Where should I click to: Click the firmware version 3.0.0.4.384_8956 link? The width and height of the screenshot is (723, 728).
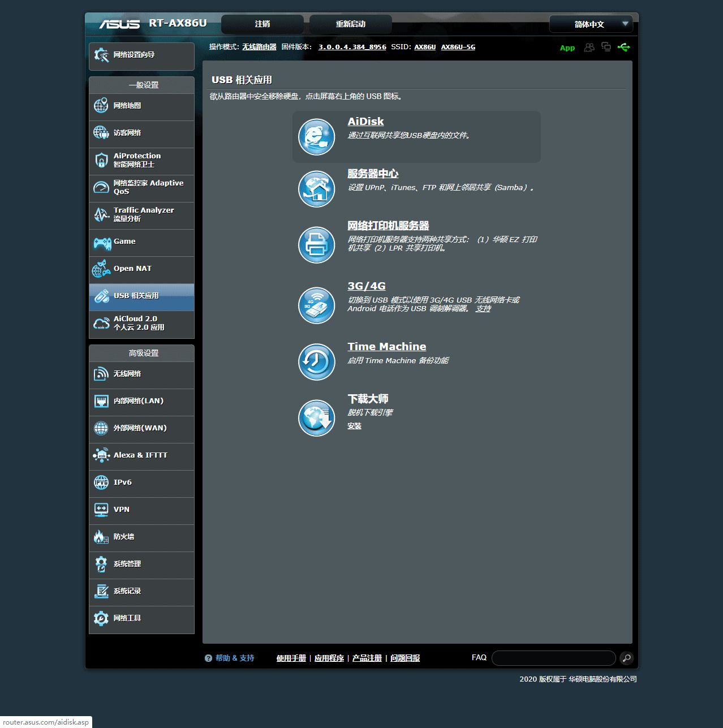352,47
